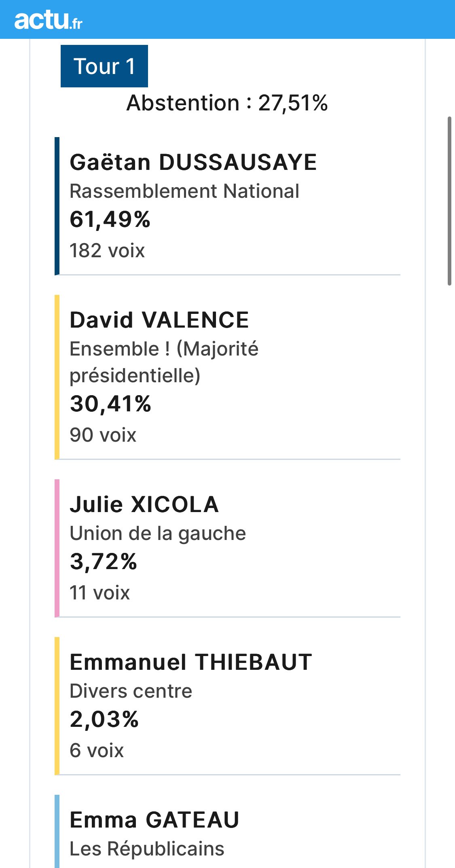
Task: Click the Abstention : 27,51% text
Action: point(227,103)
